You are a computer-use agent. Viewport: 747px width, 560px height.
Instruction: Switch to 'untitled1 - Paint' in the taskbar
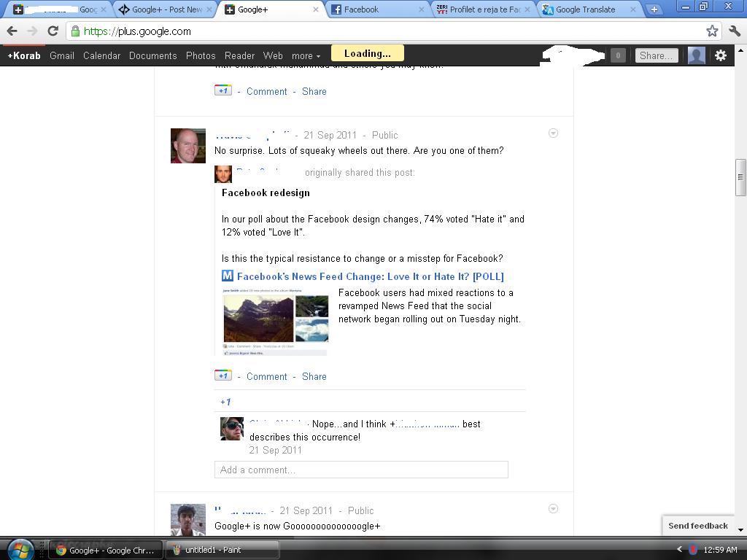(x=222, y=550)
